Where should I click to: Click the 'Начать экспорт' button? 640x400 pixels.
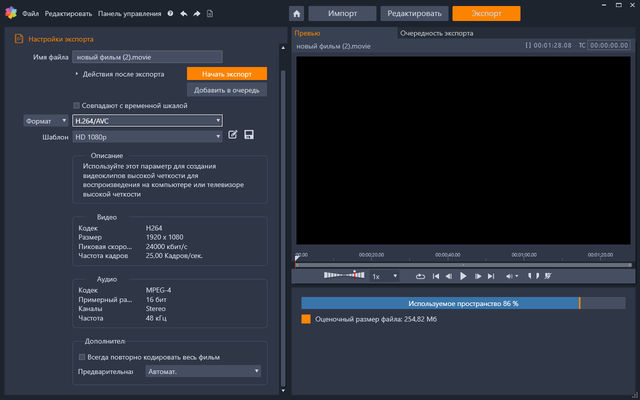point(226,74)
